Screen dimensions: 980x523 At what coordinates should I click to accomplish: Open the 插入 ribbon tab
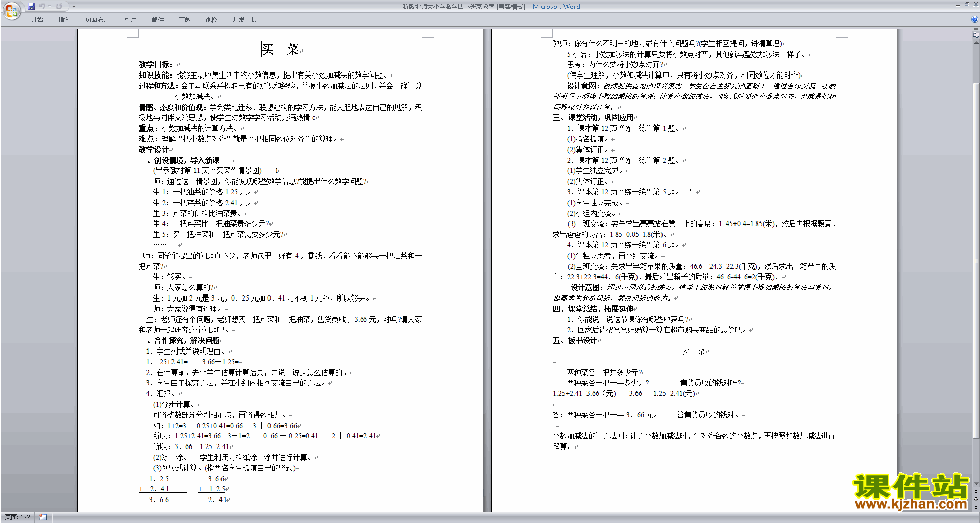64,20
